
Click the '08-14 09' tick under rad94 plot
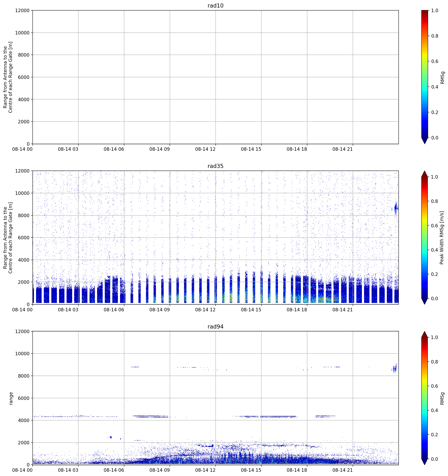(x=160, y=470)
